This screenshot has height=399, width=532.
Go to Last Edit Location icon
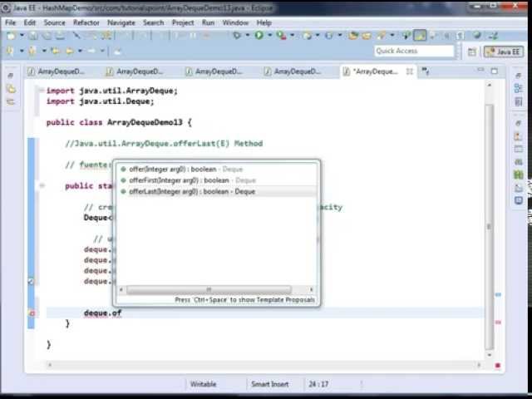click(x=56, y=51)
